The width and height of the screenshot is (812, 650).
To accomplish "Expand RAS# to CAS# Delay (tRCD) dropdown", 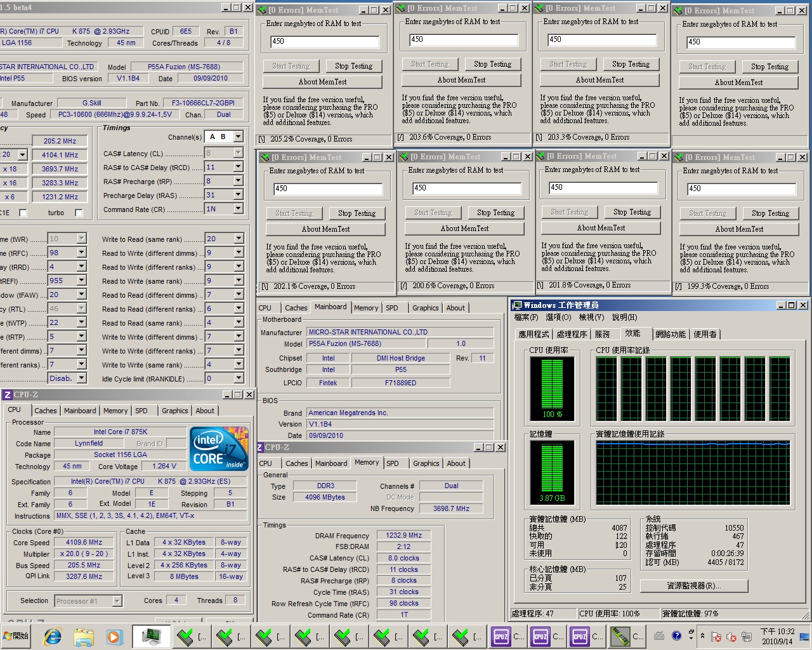I will pyautogui.click(x=239, y=167).
